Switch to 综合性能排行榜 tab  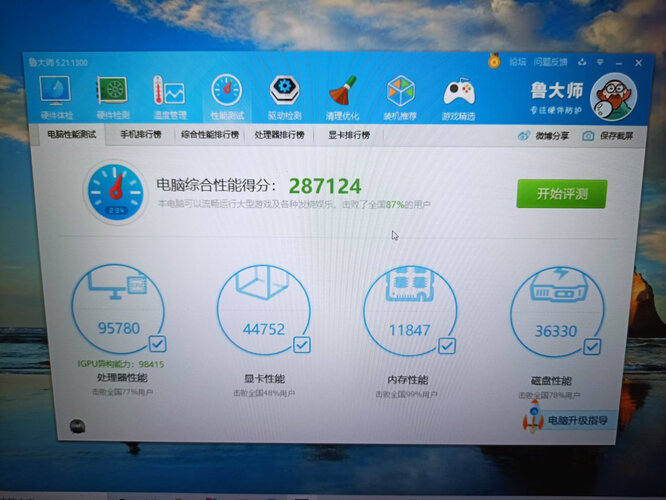click(x=210, y=135)
